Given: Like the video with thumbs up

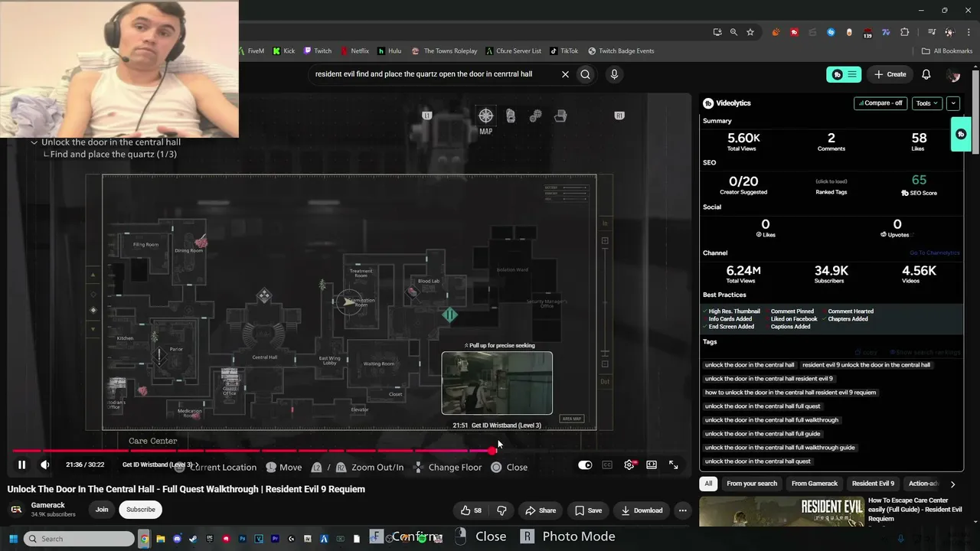Looking at the screenshot, I should pos(472,510).
